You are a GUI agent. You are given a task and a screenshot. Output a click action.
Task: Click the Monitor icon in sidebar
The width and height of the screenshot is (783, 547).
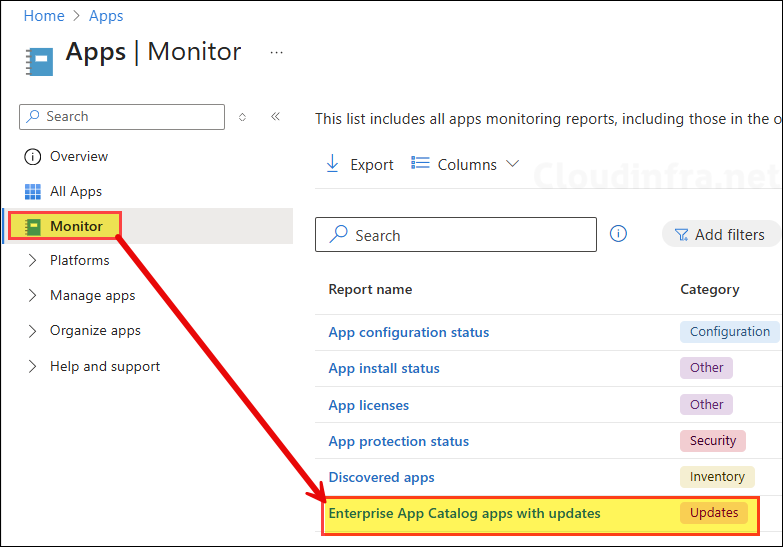point(32,226)
